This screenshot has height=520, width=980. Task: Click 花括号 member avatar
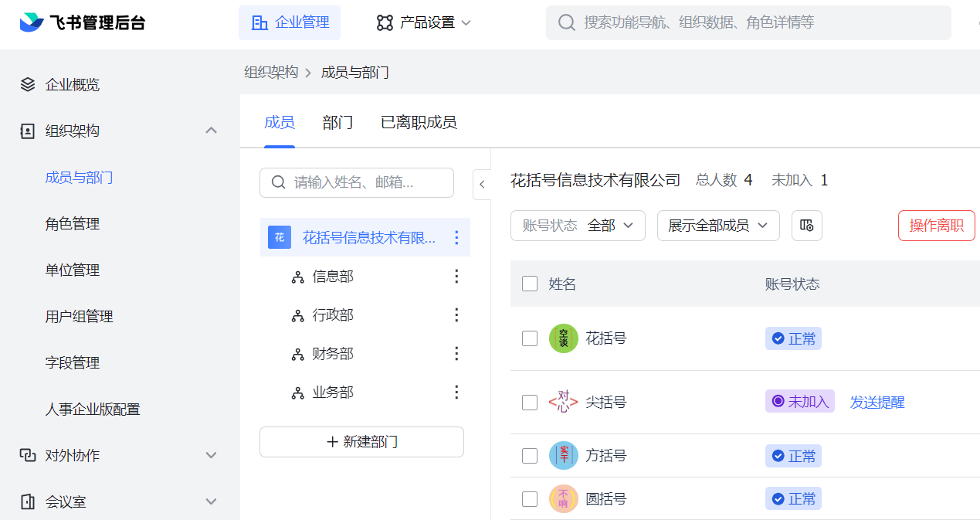coord(563,338)
